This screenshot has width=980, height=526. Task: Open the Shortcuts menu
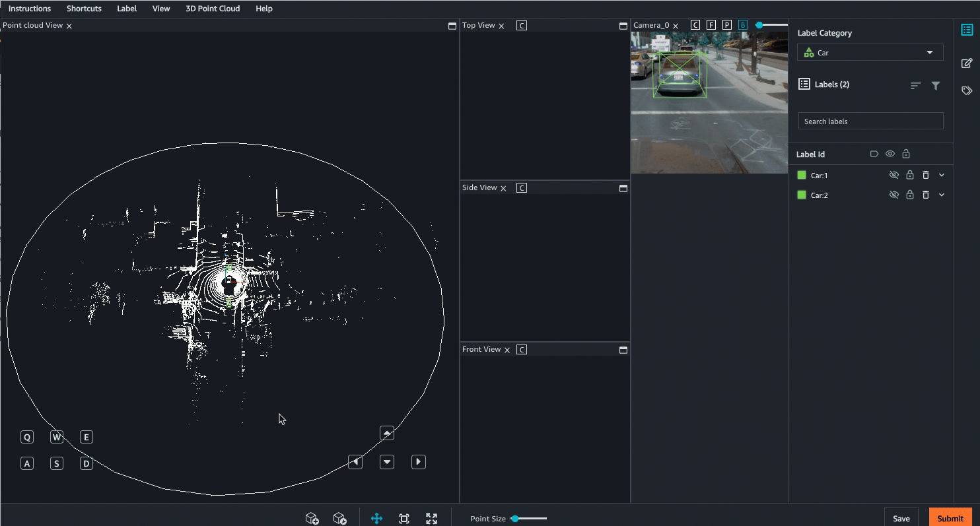point(84,9)
